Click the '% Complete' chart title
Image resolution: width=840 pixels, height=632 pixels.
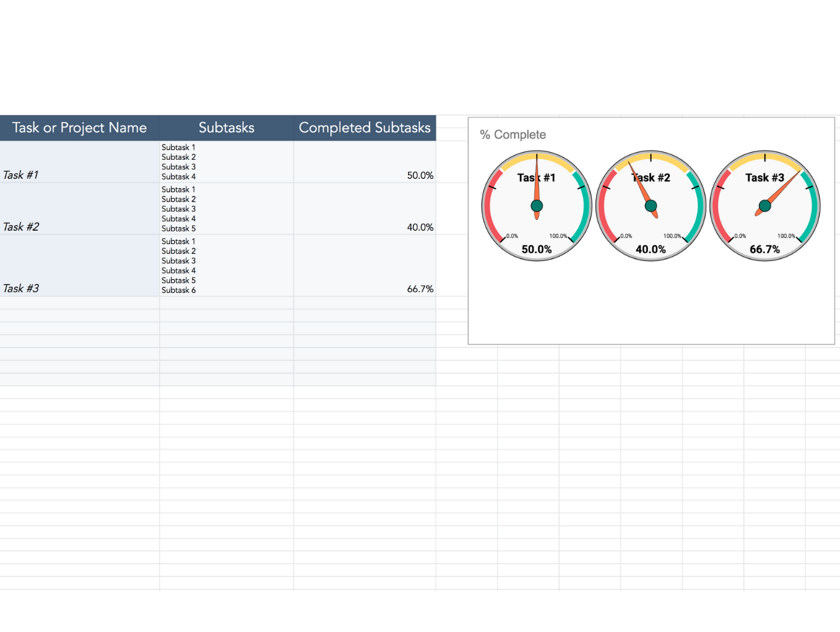pos(513,135)
